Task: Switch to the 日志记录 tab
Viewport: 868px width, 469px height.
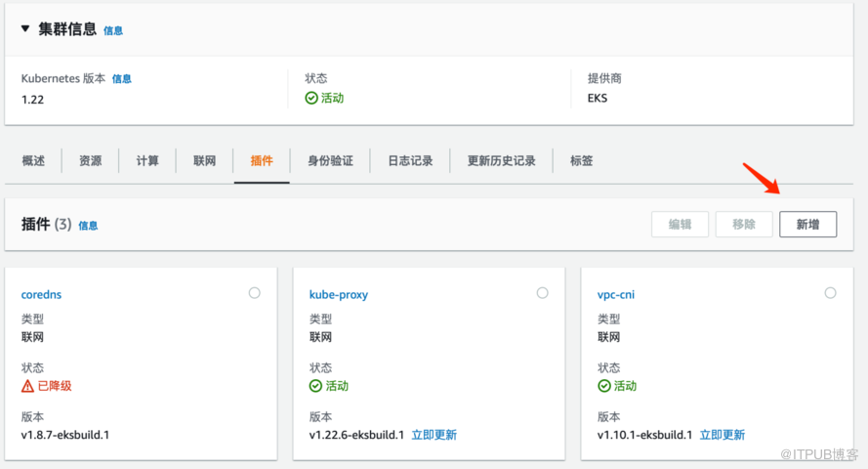Action: tap(410, 161)
